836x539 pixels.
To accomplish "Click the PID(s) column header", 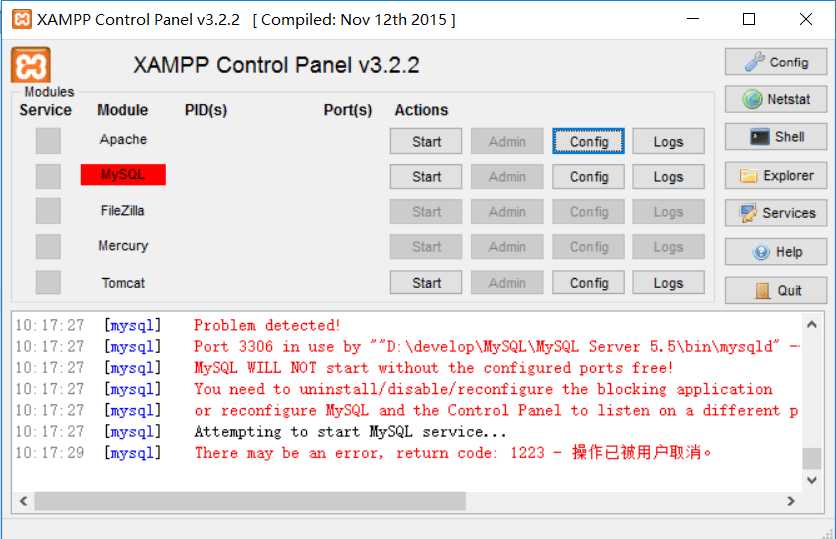I will tap(206, 110).
